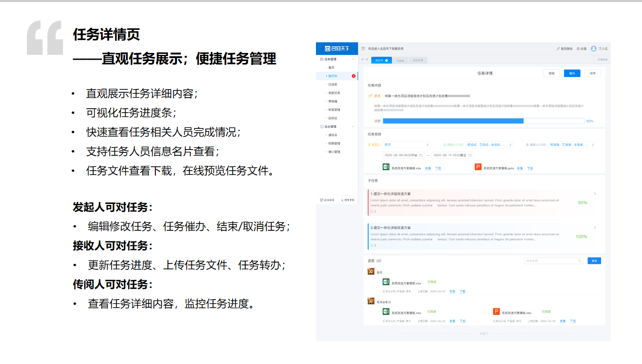Expand the 传阅人 list arrow
642x364 pixels.
[x=510, y=145]
